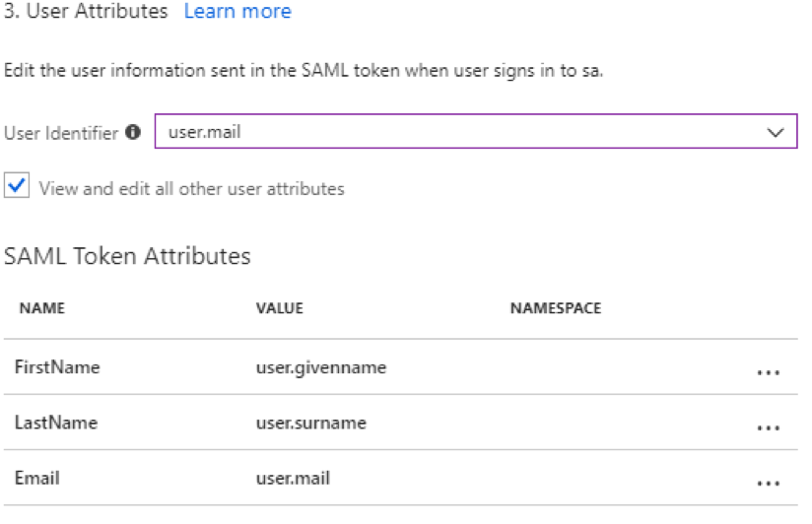Sort by the NAME column header
Viewport: 812px width, 524px height.
(41, 308)
